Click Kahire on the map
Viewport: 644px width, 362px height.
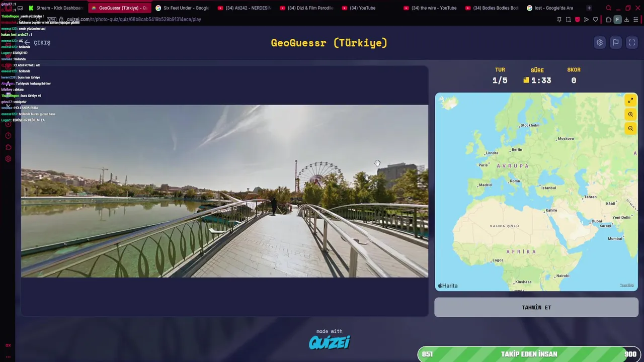[551, 210]
